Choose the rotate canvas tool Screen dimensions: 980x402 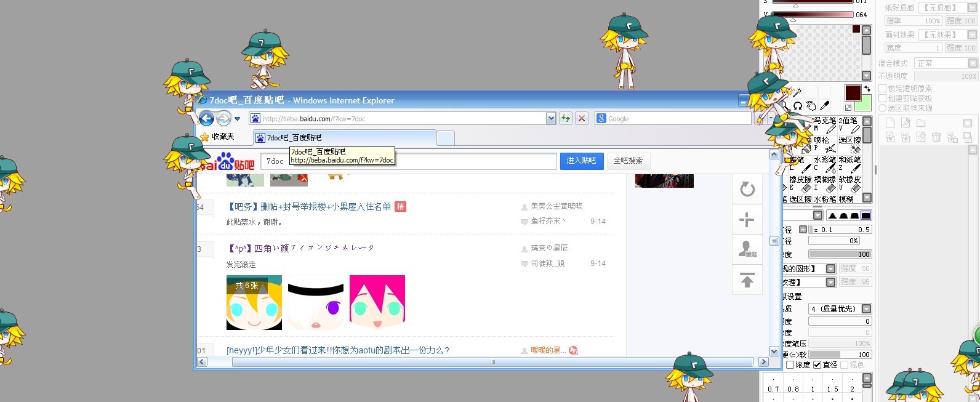[798, 106]
